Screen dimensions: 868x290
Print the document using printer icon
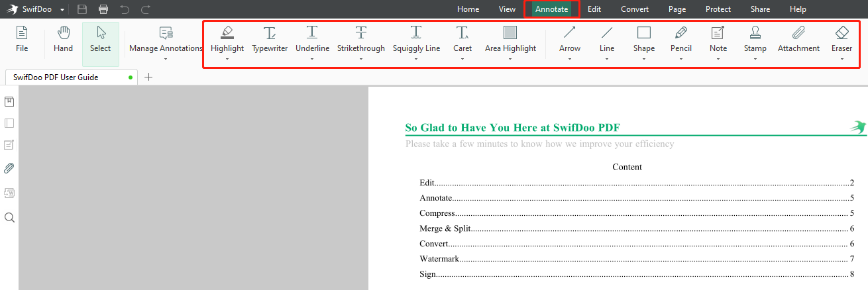(103, 9)
